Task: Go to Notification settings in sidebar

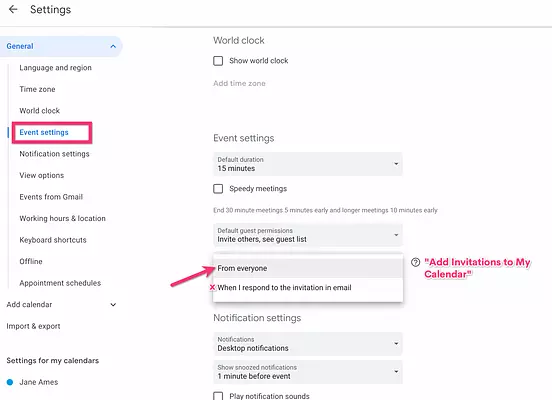Action: (x=54, y=154)
